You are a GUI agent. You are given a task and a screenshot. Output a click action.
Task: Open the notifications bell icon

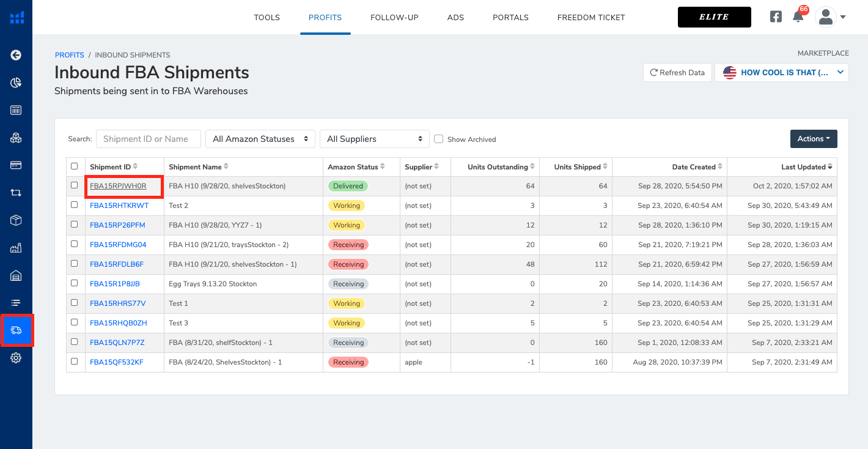click(x=798, y=17)
